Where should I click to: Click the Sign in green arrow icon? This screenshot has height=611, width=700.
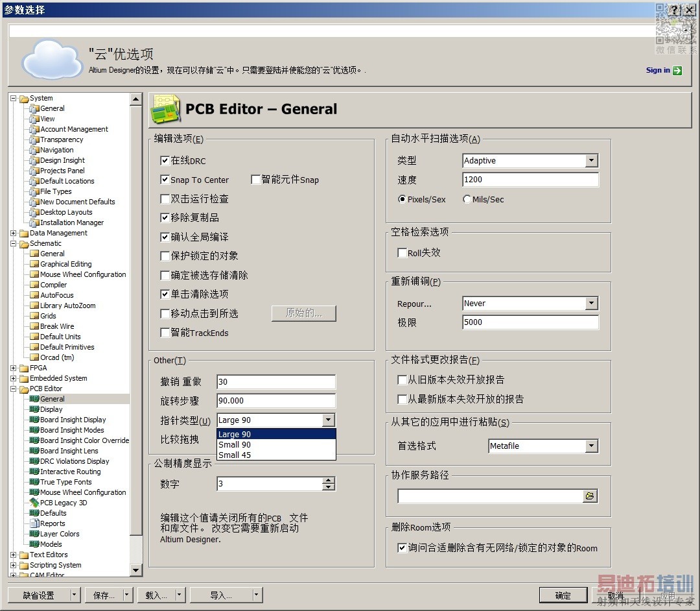click(677, 71)
